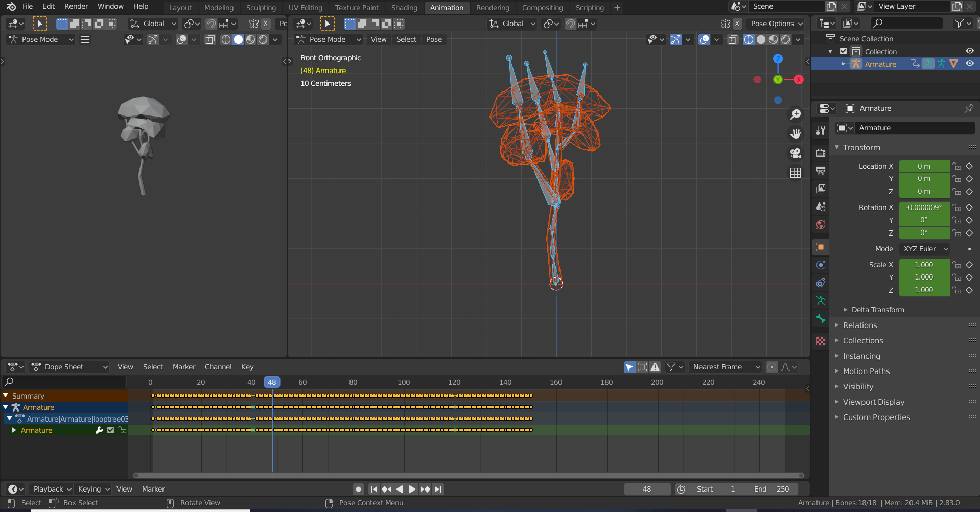The height and width of the screenshot is (512, 980).
Task: Switch to the Sculpting workspace tab
Action: pos(261,8)
